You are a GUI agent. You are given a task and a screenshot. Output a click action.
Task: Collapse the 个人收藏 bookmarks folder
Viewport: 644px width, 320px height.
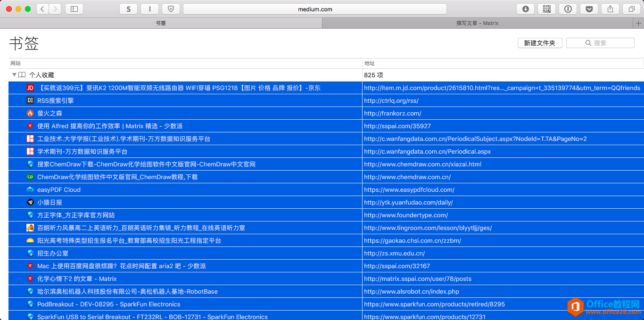(15, 74)
